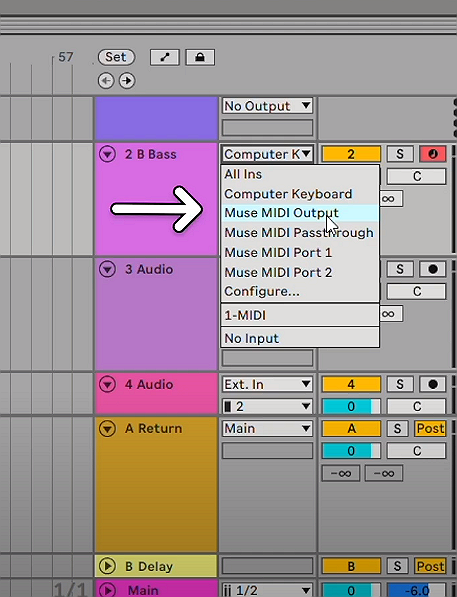457x597 pixels.
Task: Select the B Delay track name
Action: [149, 566]
